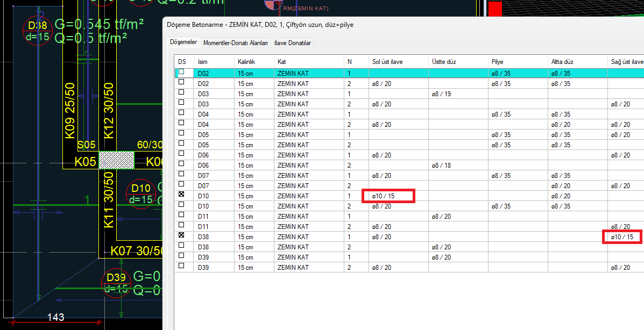The height and width of the screenshot is (330, 644).
Task: Click the Sağ üst ilave column header
Action: [x=626, y=62]
